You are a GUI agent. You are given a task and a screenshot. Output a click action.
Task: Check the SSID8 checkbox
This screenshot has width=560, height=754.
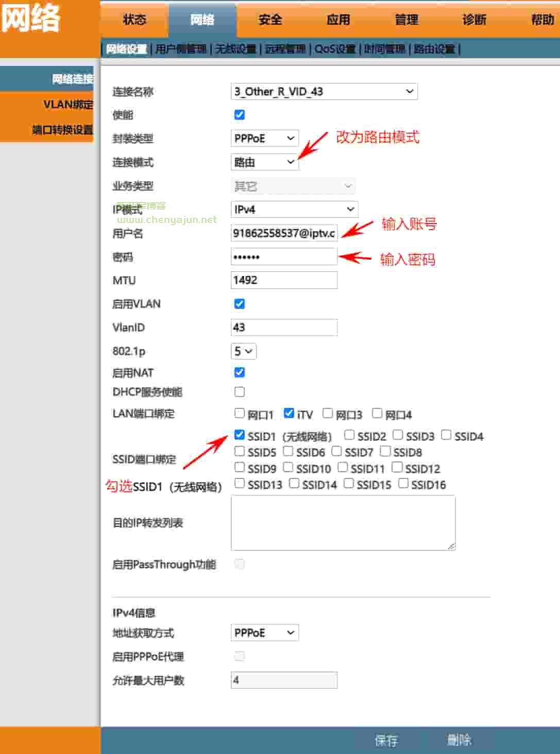(385, 451)
